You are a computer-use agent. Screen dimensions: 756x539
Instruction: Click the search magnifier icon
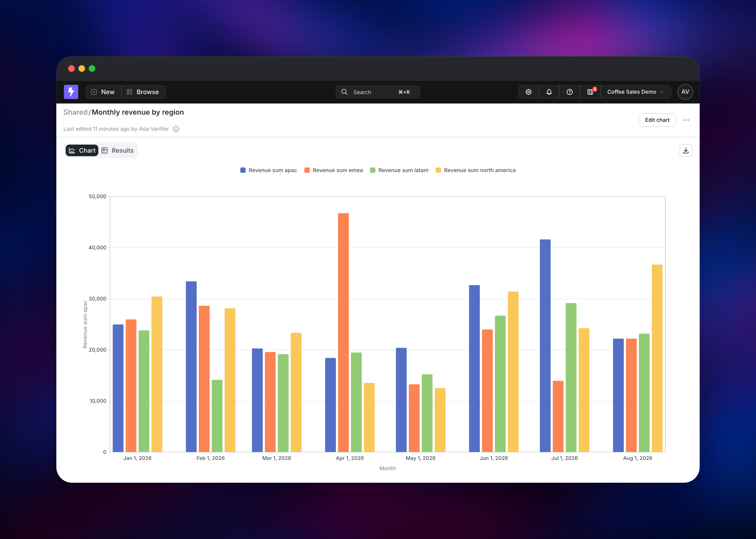(344, 92)
